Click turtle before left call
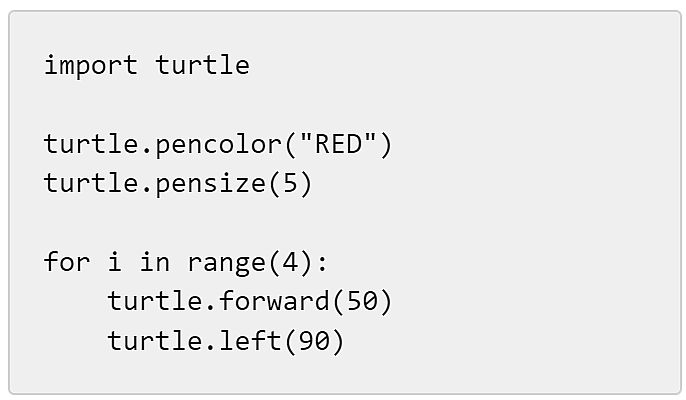Image resolution: width=686 pixels, height=400 pixels. tap(155, 340)
